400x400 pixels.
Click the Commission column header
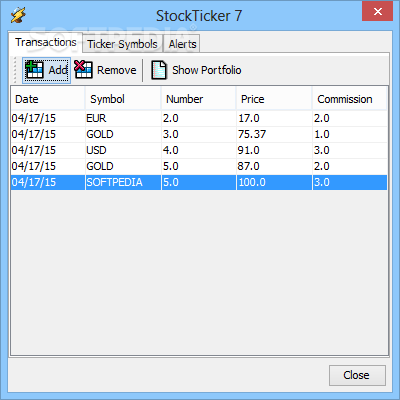[x=349, y=99]
